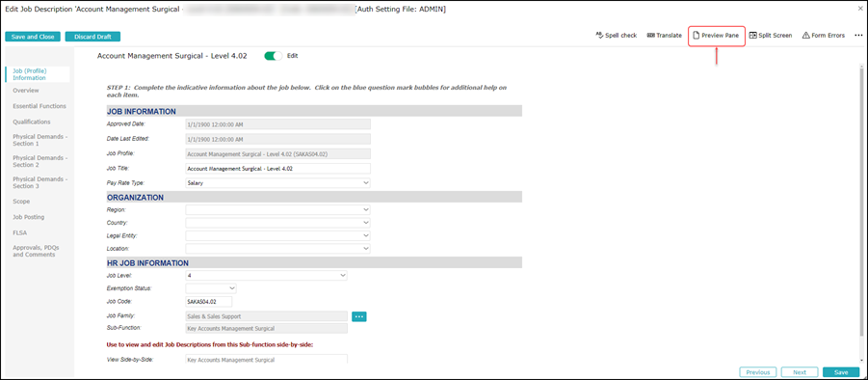
Task: Click the Job Family field
Action: coord(266,316)
